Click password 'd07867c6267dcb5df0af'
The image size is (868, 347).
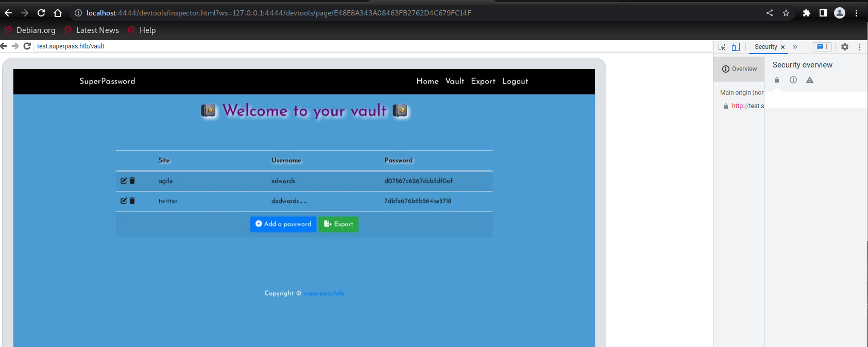[418, 181]
